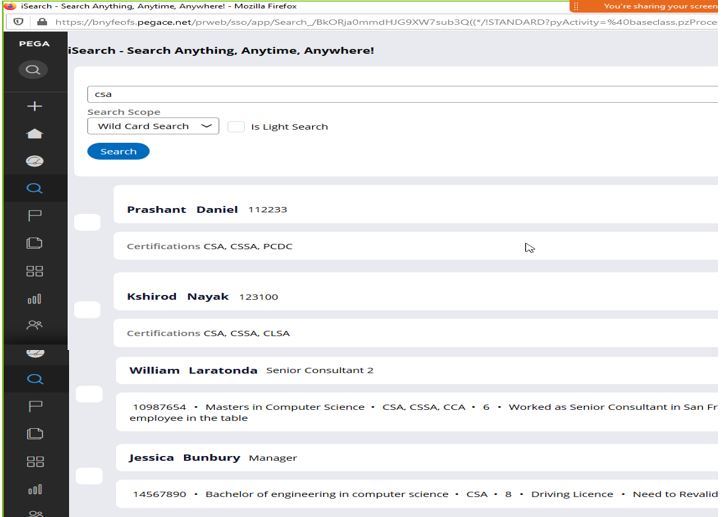Screen dimensions: 724x517
Task: Click the Manager title text
Action: [273, 458]
